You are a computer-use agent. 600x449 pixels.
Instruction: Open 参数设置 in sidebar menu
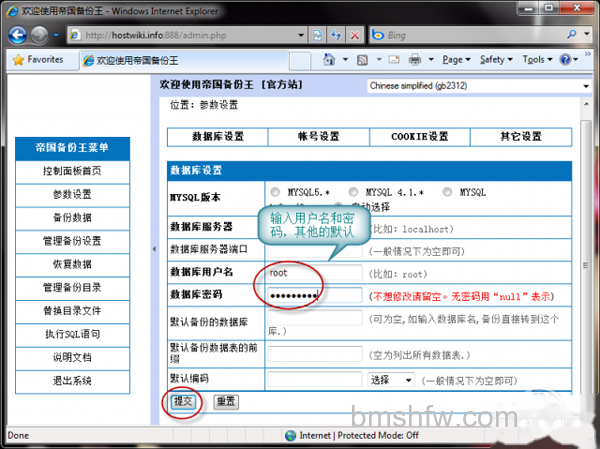click(x=72, y=194)
